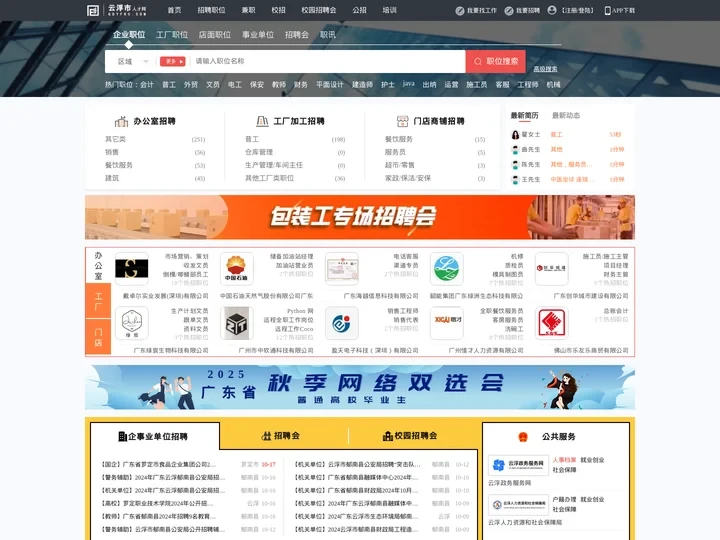
Task: Open 家政/保洁/安保 category
Action: coord(408,178)
